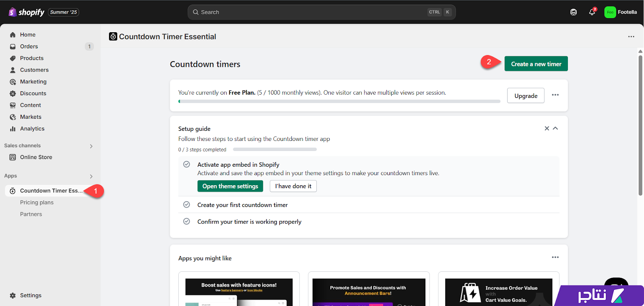This screenshot has height=306, width=644.
Task: Click Open theme settings button
Action: tap(230, 186)
